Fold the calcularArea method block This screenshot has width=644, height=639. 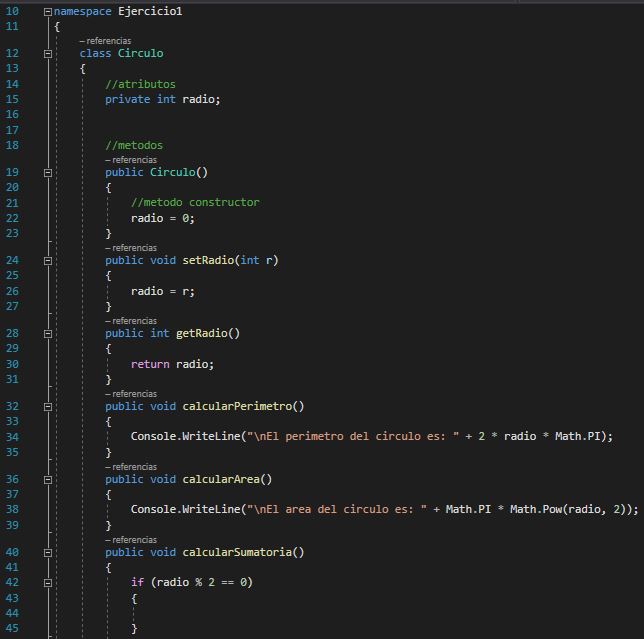point(48,480)
